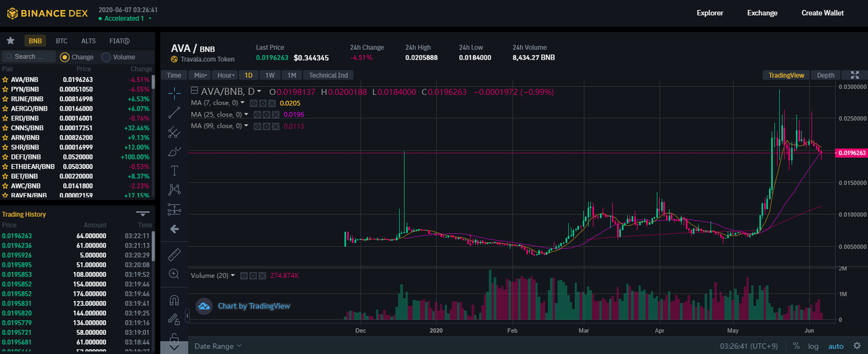This screenshot has width=868, height=354.
Task: Toggle the magnet mode tool
Action: (x=174, y=299)
